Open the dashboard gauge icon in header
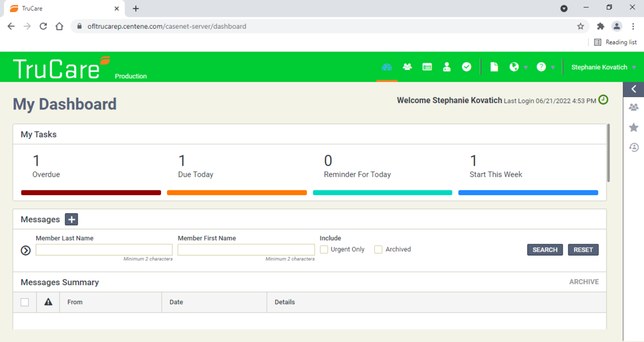 click(387, 67)
